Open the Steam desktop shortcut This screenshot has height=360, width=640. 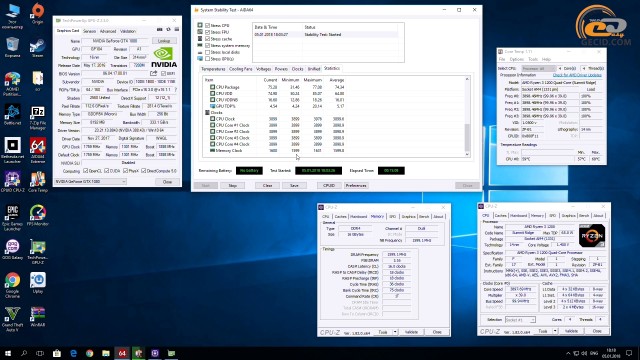[x=38, y=47]
